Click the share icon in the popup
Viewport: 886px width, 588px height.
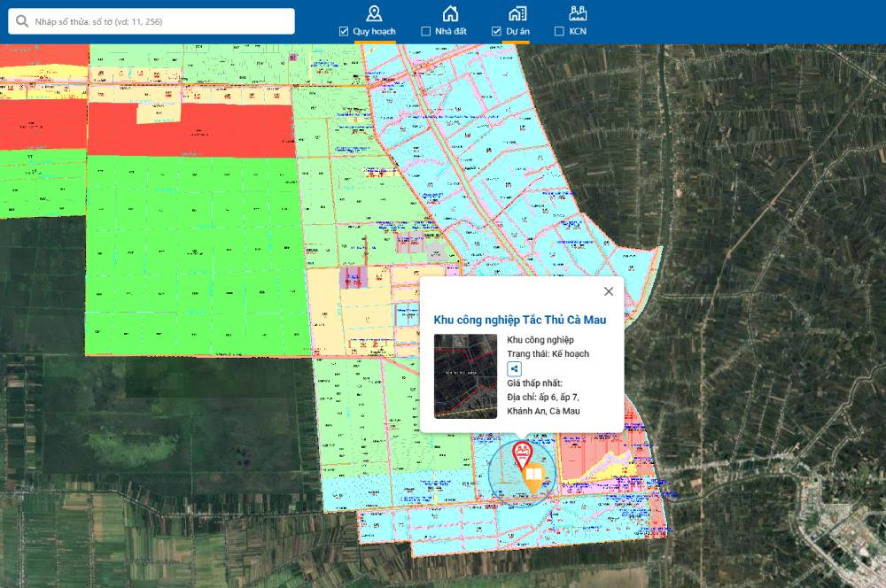[514, 368]
